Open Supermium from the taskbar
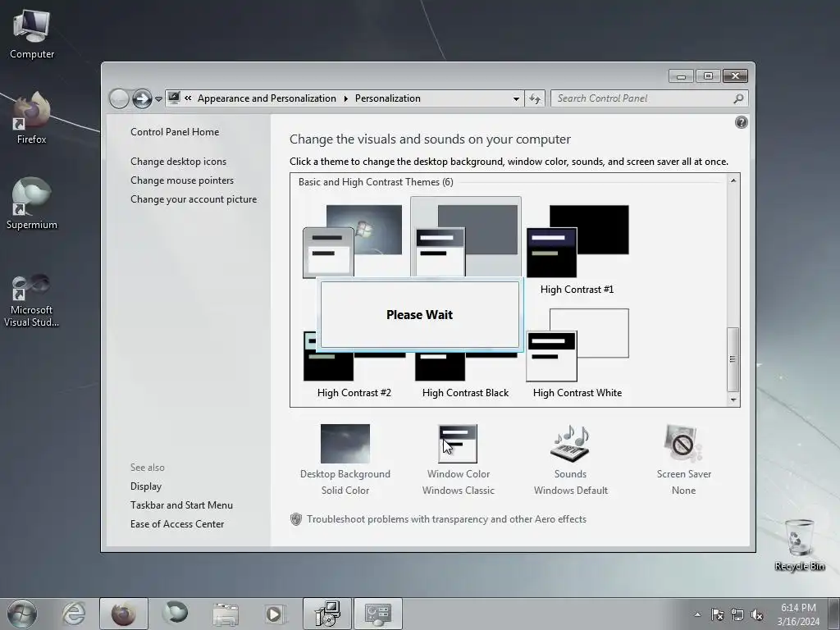 coord(176,614)
